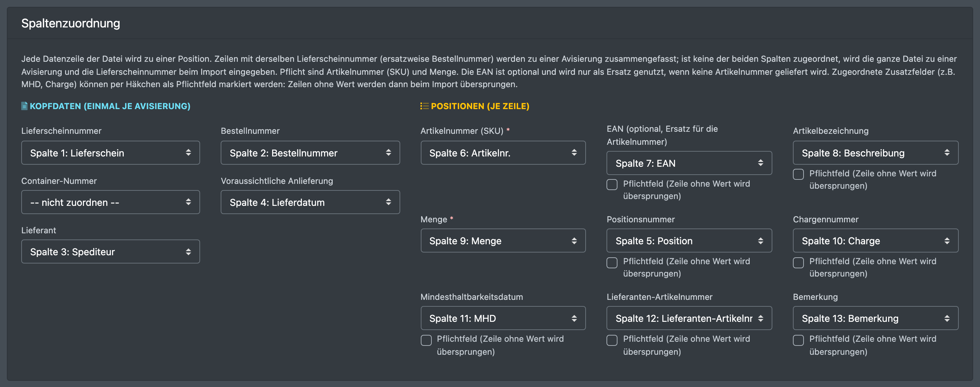Mark Chargennummer as Pflichtfeld
This screenshot has width=980, height=387.
pyautogui.click(x=798, y=262)
